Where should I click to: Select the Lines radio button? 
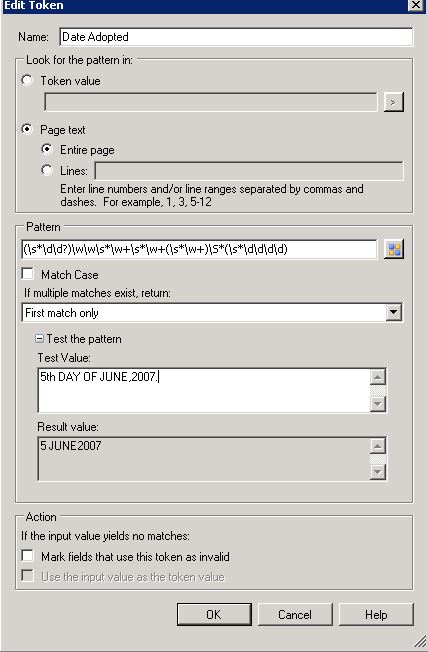pos(47,170)
